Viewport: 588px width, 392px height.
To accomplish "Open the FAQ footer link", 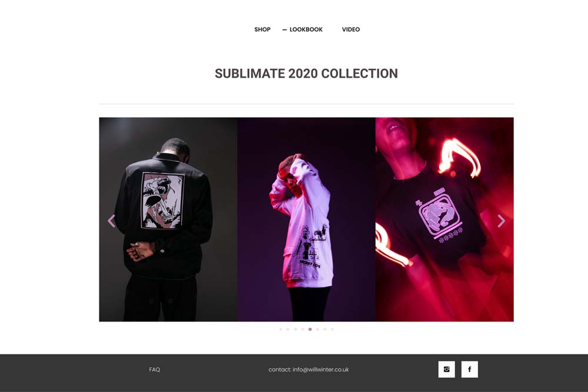I will (155, 370).
